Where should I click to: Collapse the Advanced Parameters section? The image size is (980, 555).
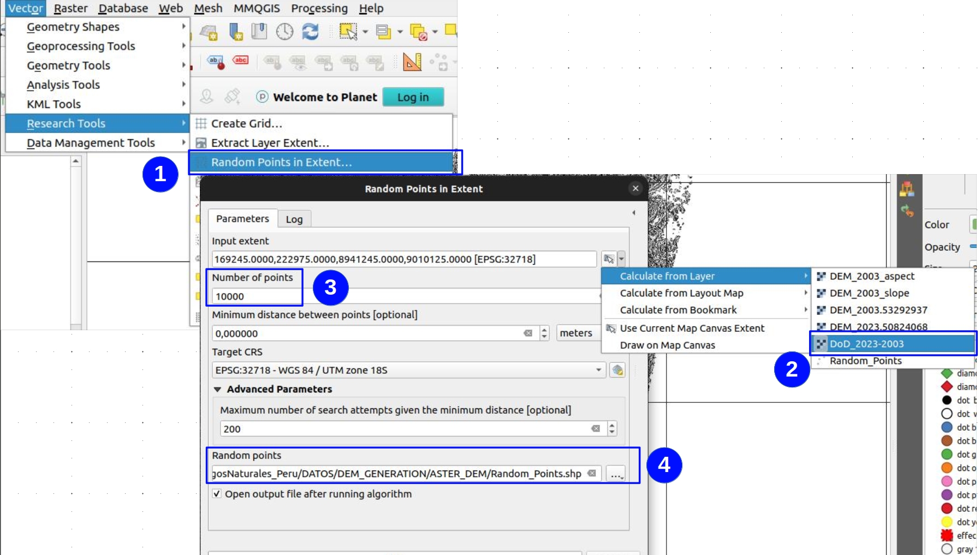[217, 389]
